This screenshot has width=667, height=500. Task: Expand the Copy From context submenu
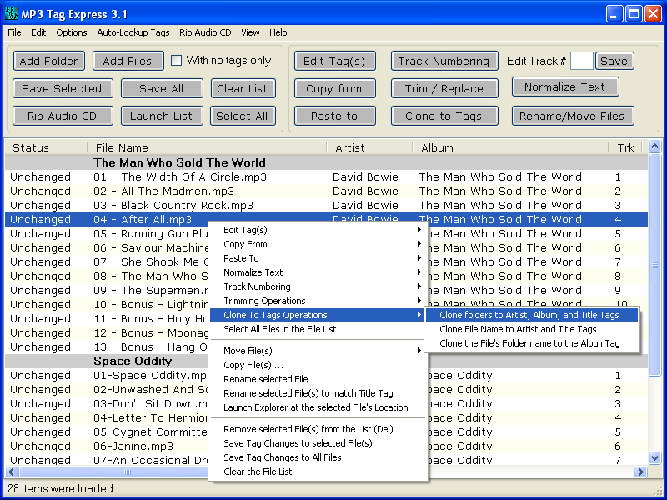[317, 244]
